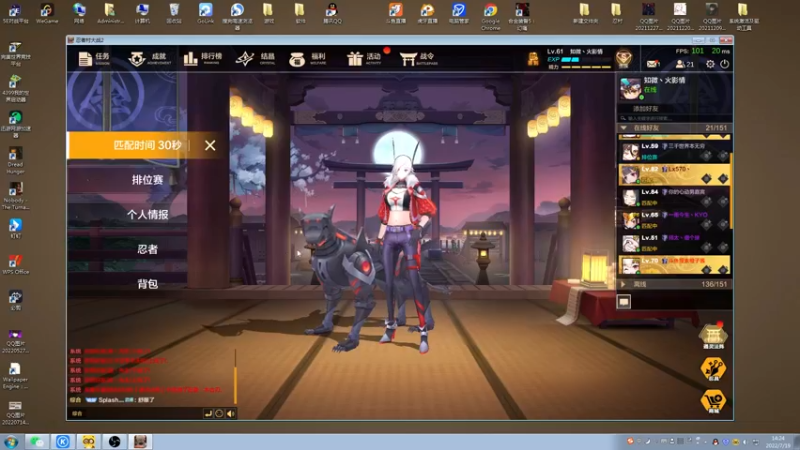
Task: Click left diamond icon on Lv.82 row
Action: tap(706, 178)
